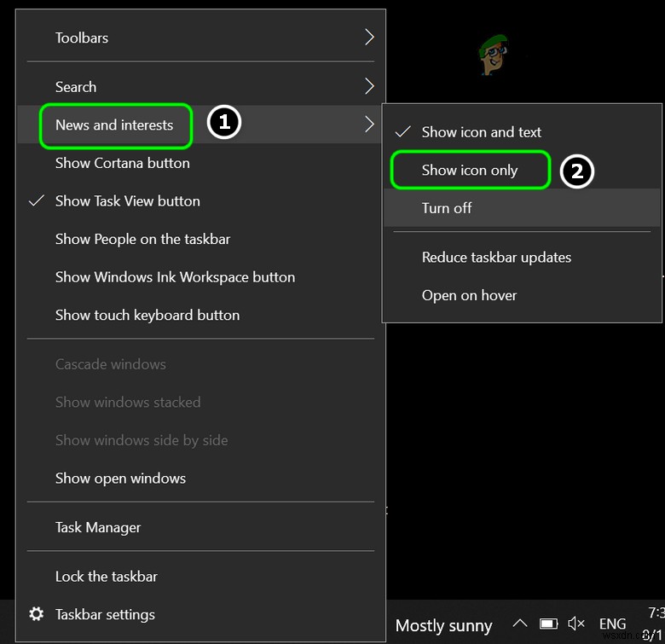Click the battery icon in system tray
Viewport: 665px width, 644px height.
(549, 624)
